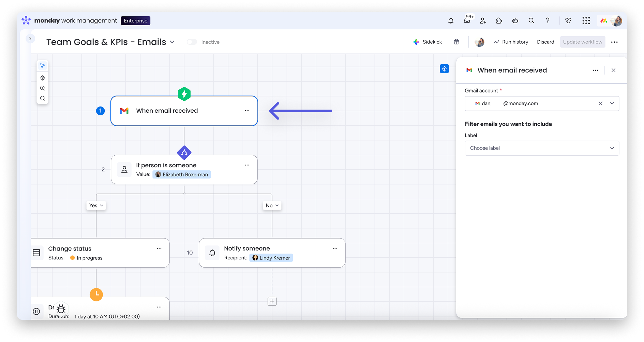Viewport: 644px width, 342px height.
Task: Click the Lindy Kremer recipient chip
Action: [x=271, y=258]
